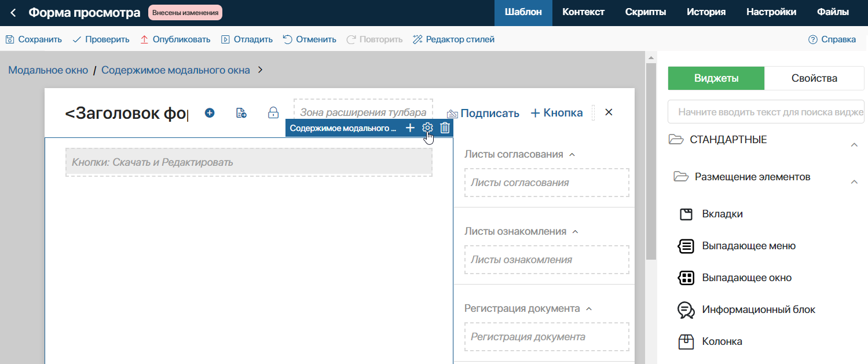Click the Внесены изменения status badge

(x=185, y=12)
